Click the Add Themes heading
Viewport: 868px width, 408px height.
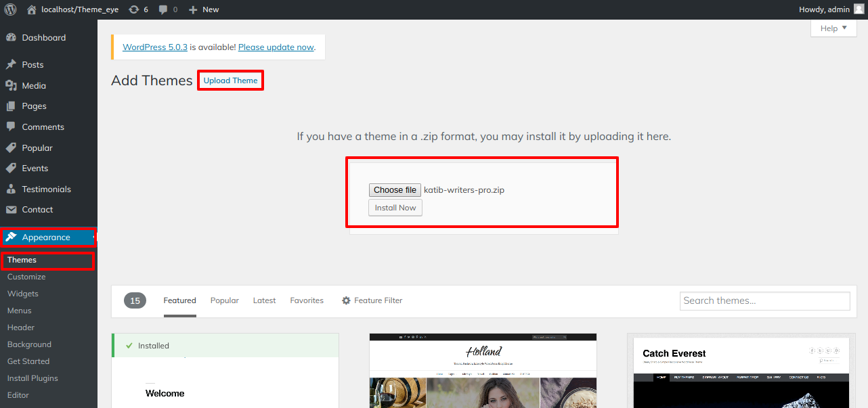[x=152, y=81]
